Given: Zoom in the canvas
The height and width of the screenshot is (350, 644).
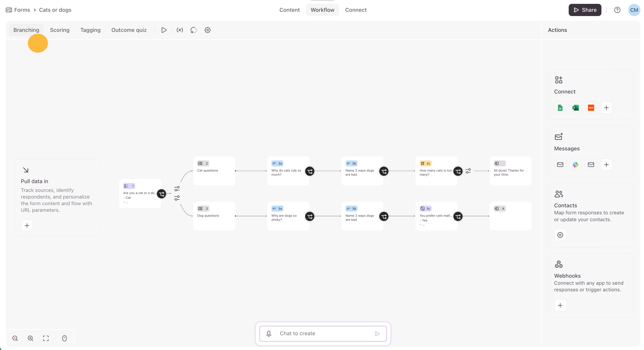Looking at the screenshot, I should [30, 338].
